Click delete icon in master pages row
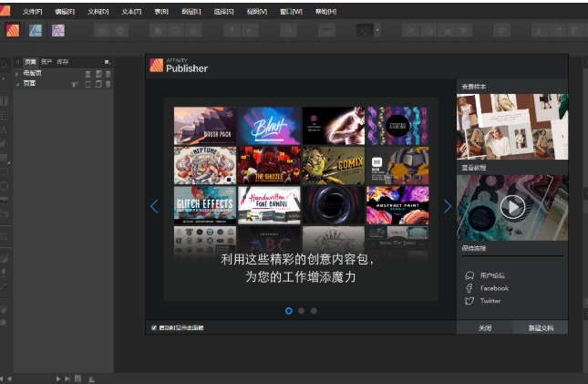The height and width of the screenshot is (384, 588). pos(108,74)
